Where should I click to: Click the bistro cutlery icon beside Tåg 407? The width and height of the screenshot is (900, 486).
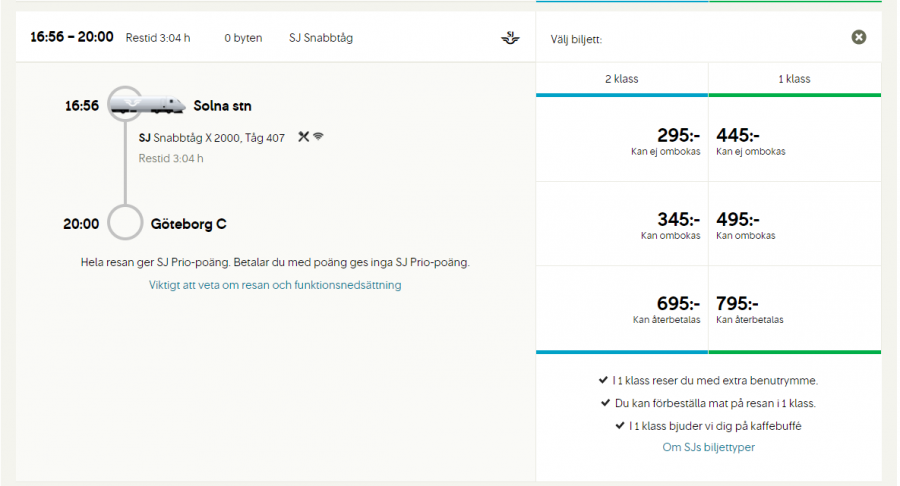click(x=303, y=137)
